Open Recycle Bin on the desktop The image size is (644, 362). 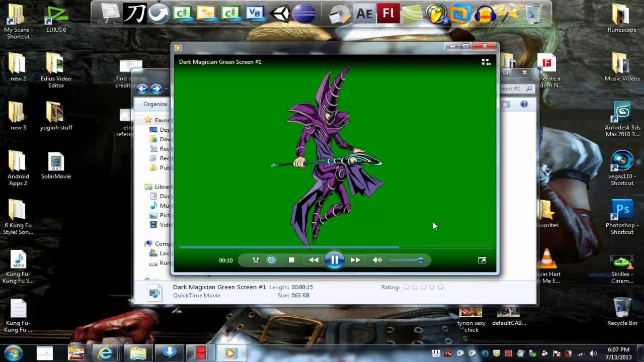tap(622, 312)
